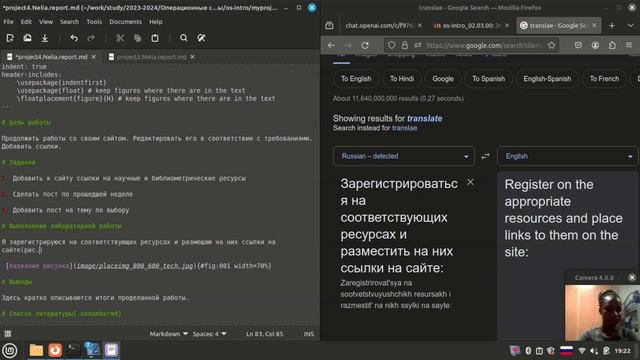
Task: Click the 'To English' suggestion chip
Action: (x=356, y=79)
